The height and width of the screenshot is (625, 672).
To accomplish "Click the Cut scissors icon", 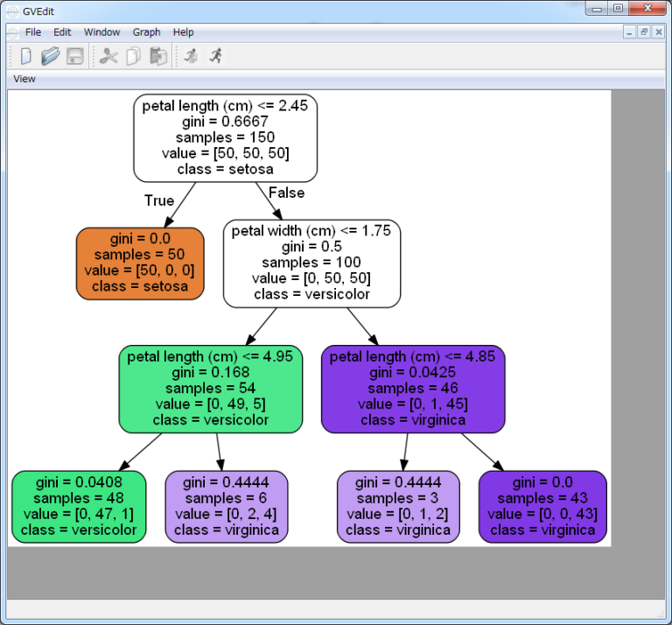I will (x=108, y=56).
